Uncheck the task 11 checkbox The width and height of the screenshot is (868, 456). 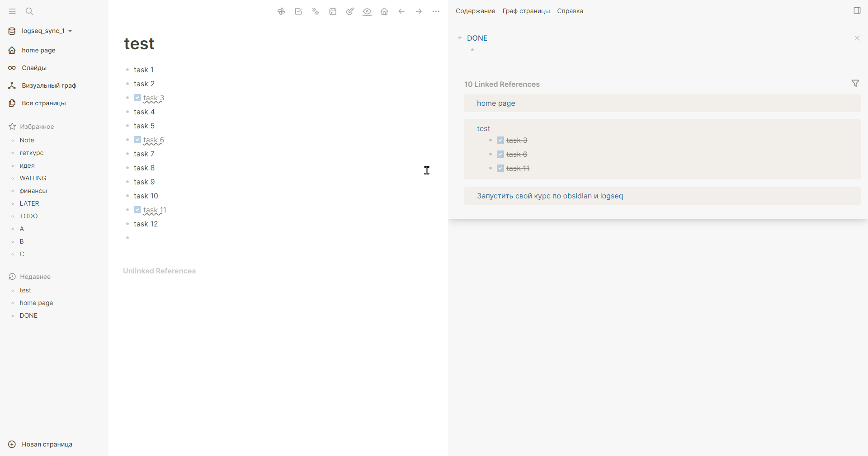click(x=137, y=210)
